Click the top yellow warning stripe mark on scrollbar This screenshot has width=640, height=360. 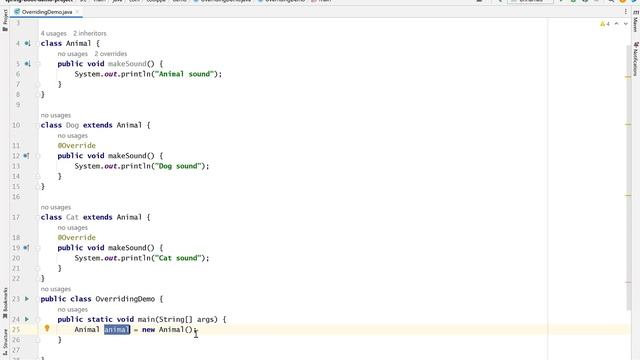click(628, 77)
